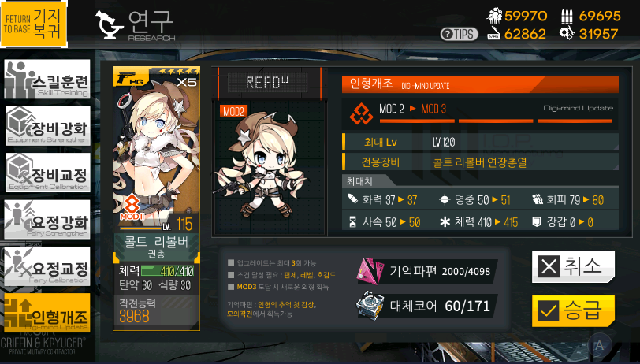Click the Return to Base button
The image size is (640, 364).
click(33, 24)
